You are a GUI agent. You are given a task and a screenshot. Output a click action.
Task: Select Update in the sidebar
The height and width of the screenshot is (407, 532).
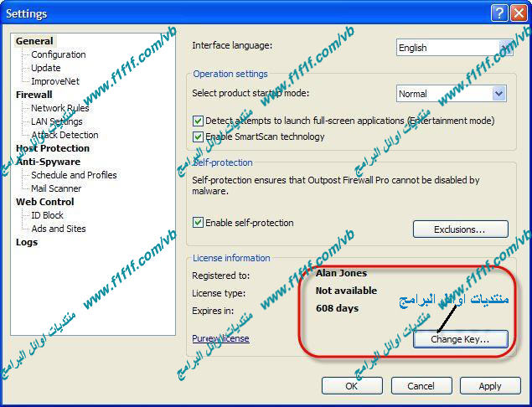point(45,68)
